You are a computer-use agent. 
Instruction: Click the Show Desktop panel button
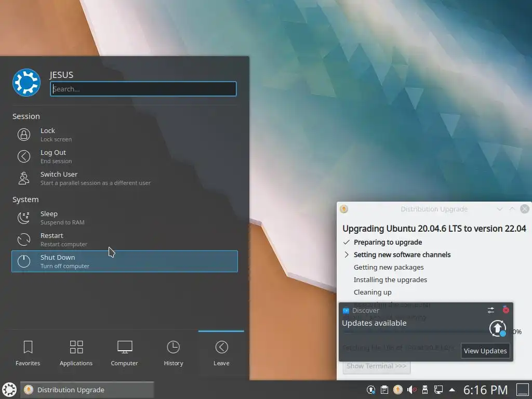pyautogui.click(x=523, y=390)
